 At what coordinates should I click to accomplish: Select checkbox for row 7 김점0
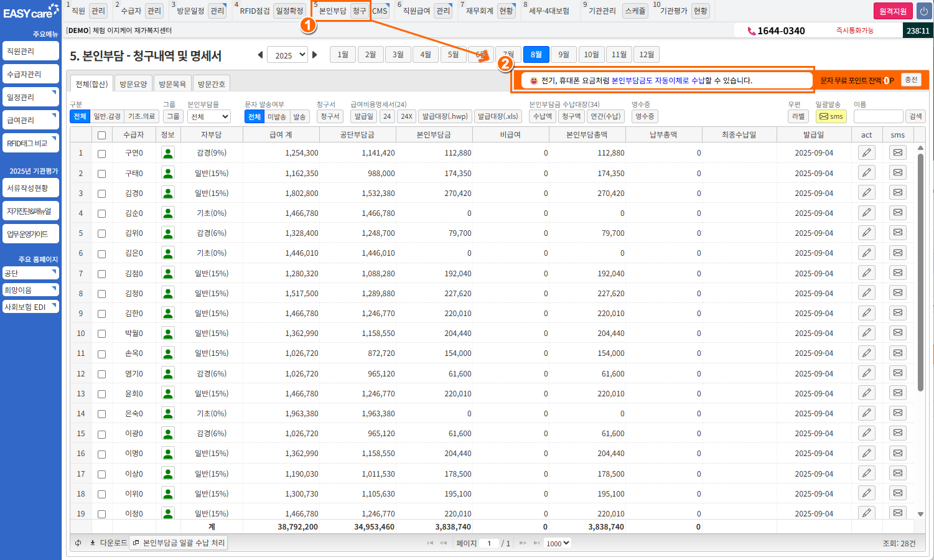click(x=101, y=274)
